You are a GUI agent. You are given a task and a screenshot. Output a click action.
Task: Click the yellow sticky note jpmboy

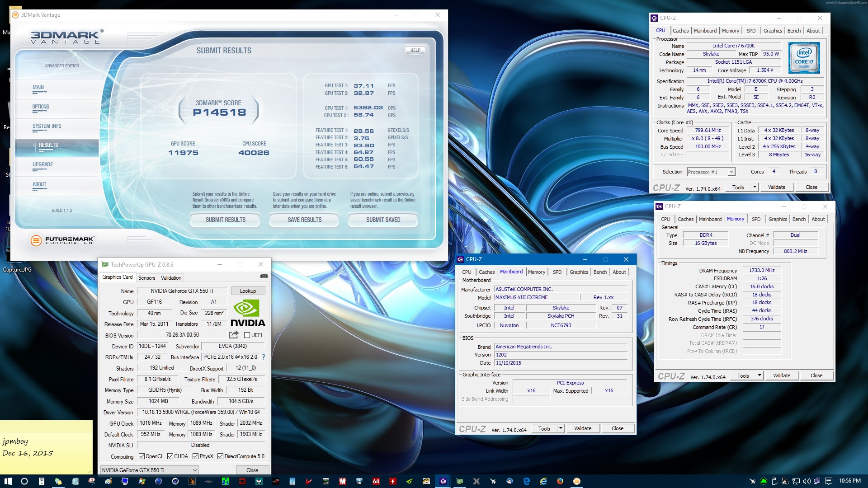(46, 447)
